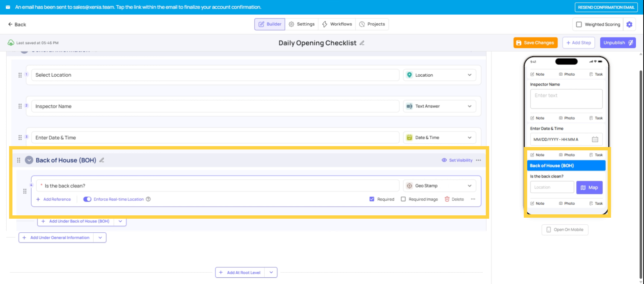Click the blue settings gear near Weighted Scoring

click(x=629, y=24)
